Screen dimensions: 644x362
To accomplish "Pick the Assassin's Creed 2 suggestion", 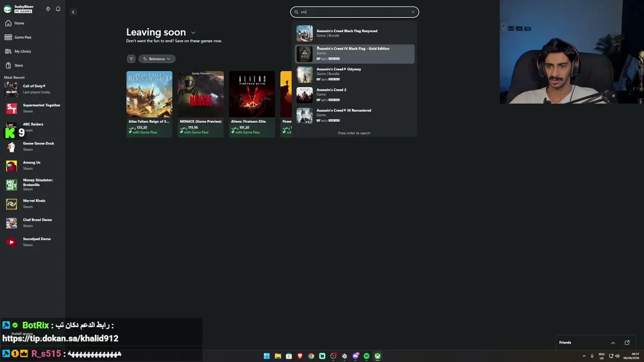I will click(354, 95).
